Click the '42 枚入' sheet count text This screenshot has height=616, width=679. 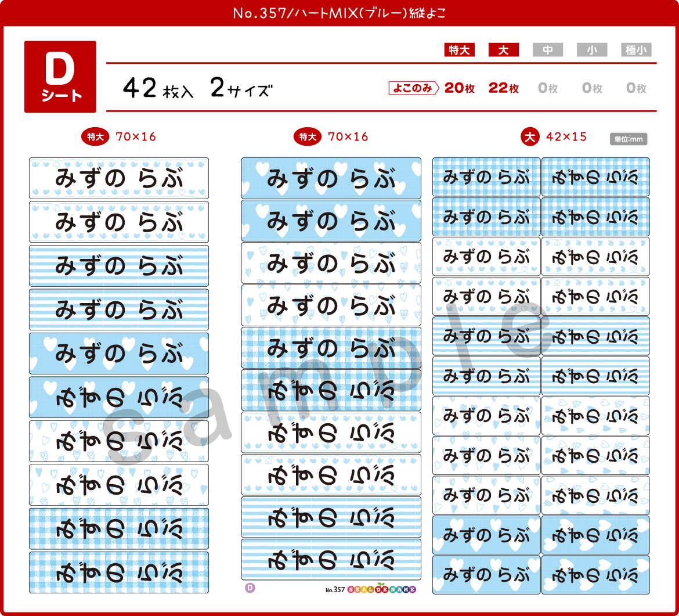[x=158, y=88]
